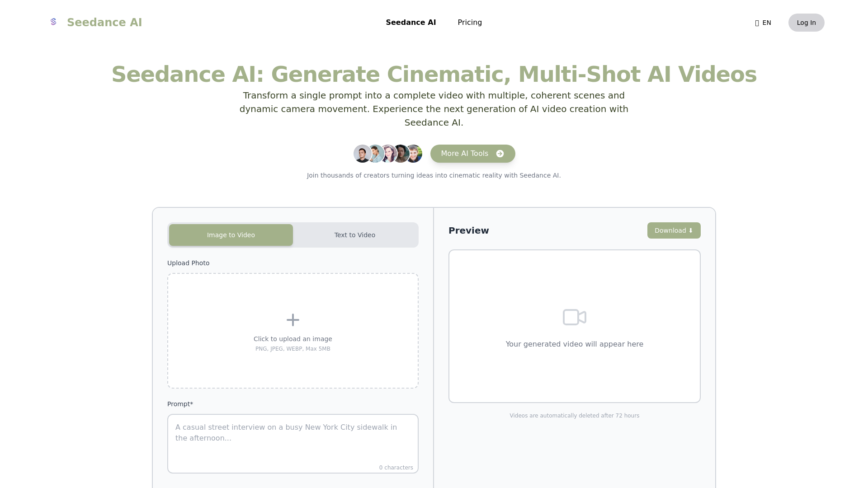Click the Upload Photo label
The height and width of the screenshot is (488, 868).
[188, 263]
